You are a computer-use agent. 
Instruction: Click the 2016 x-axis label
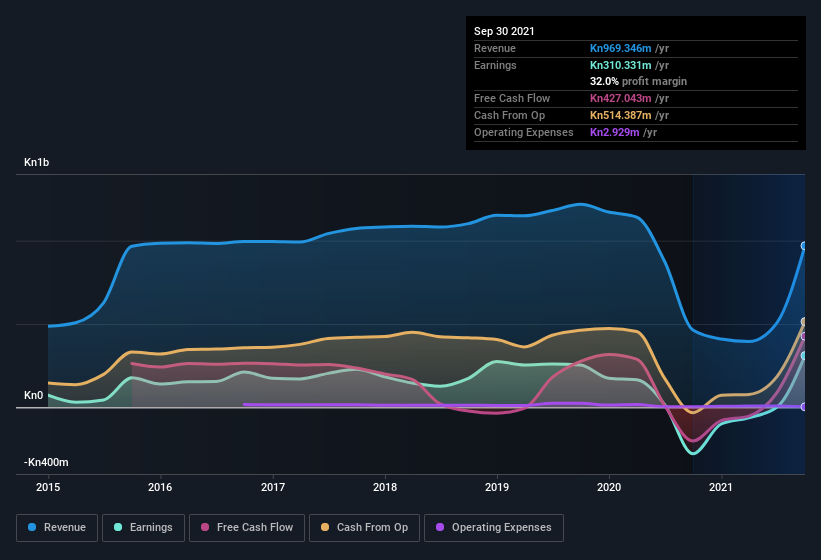click(160, 487)
